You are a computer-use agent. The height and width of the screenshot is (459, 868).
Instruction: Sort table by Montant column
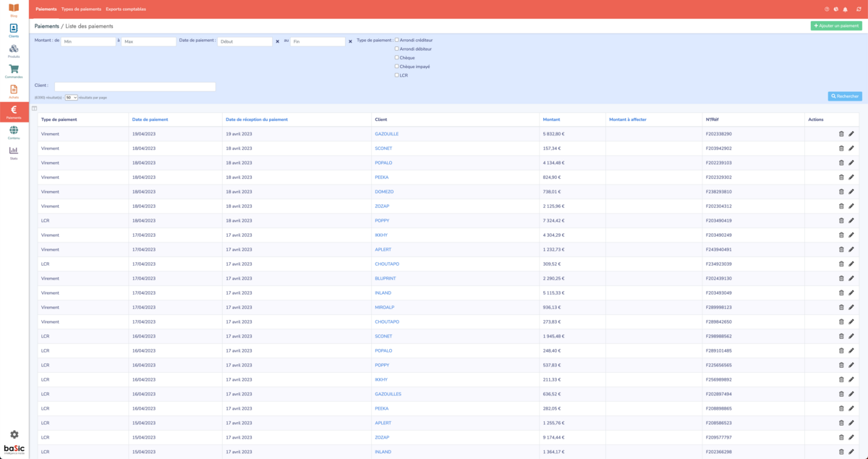pos(551,119)
